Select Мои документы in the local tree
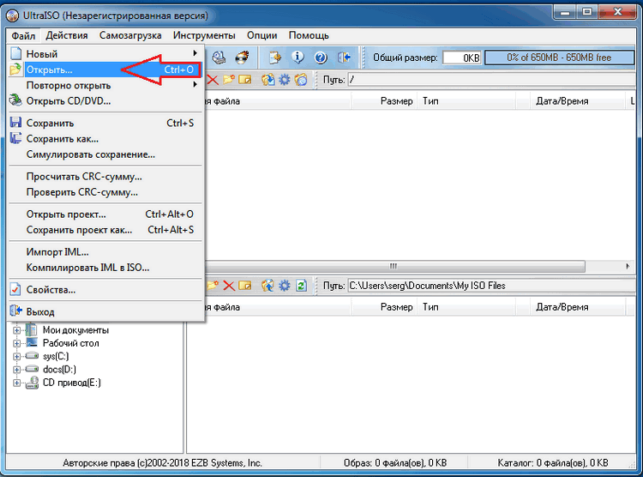The width and height of the screenshot is (643, 477). [75, 330]
